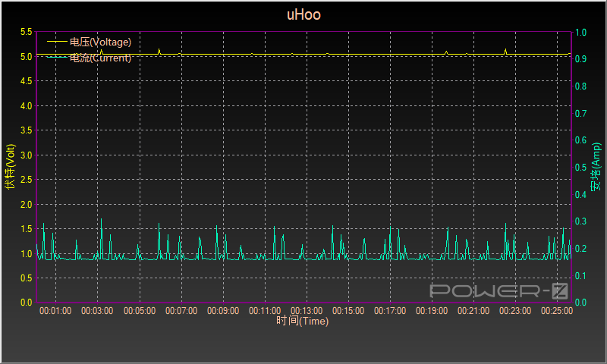This screenshot has width=607, height=364.
Task: Click the 1.5 voltage axis value
Action: tap(27, 228)
